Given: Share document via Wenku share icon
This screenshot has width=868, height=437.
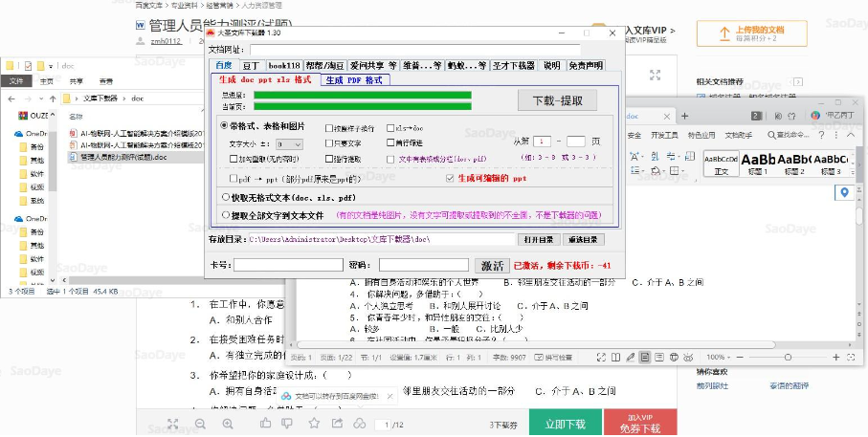Looking at the screenshot, I should pyautogui.click(x=337, y=424).
